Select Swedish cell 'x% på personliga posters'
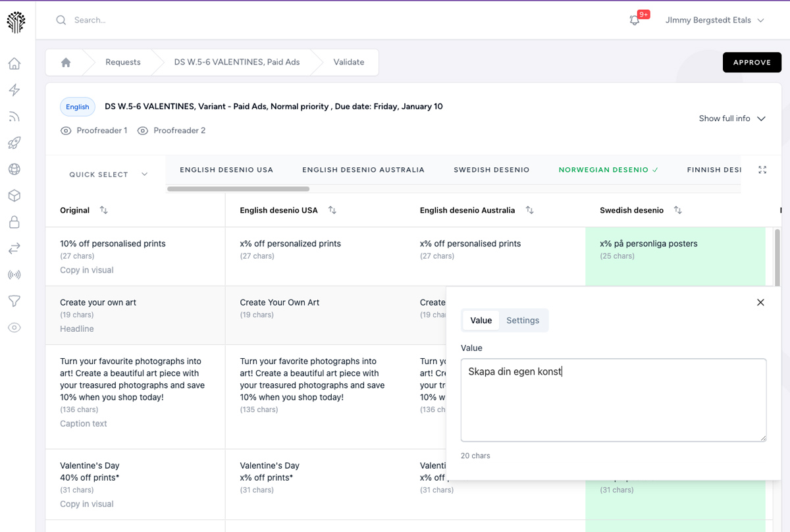The image size is (790, 532). point(675,257)
